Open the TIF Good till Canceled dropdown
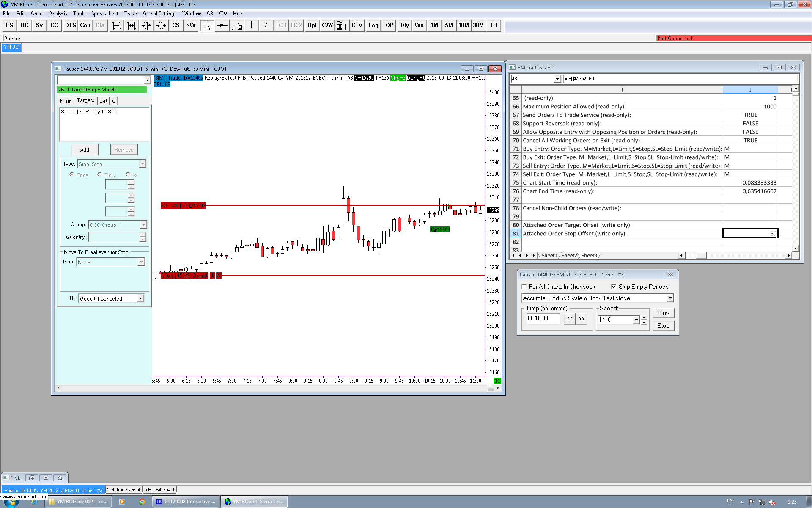Viewport: 812px width, 508px height. coord(140,299)
